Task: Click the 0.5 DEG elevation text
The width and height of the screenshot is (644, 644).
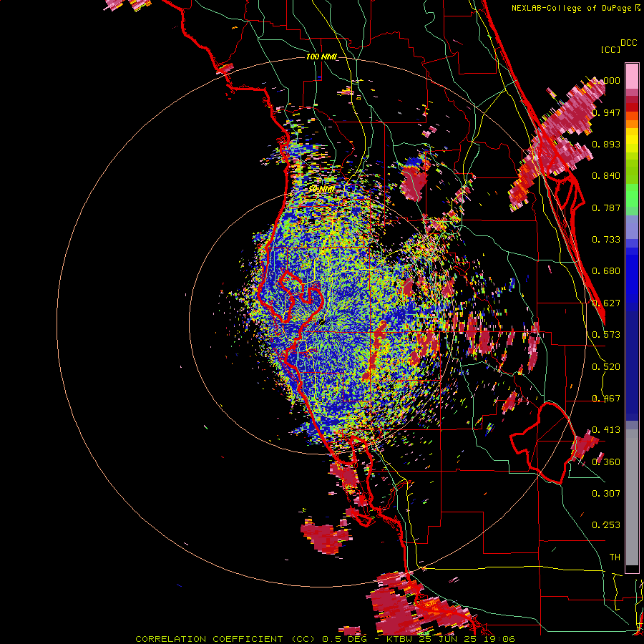Action: pos(344,639)
